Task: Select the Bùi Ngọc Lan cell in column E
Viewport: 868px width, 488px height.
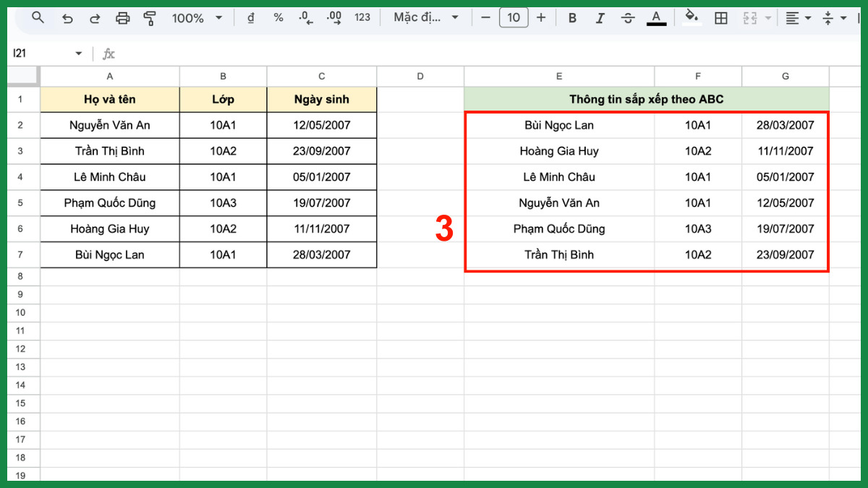Action: click(x=559, y=125)
